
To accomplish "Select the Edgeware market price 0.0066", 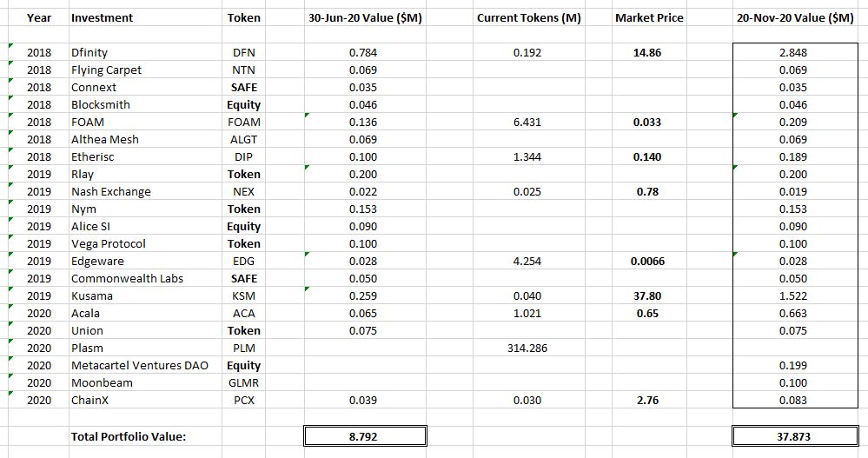I will pos(649,261).
